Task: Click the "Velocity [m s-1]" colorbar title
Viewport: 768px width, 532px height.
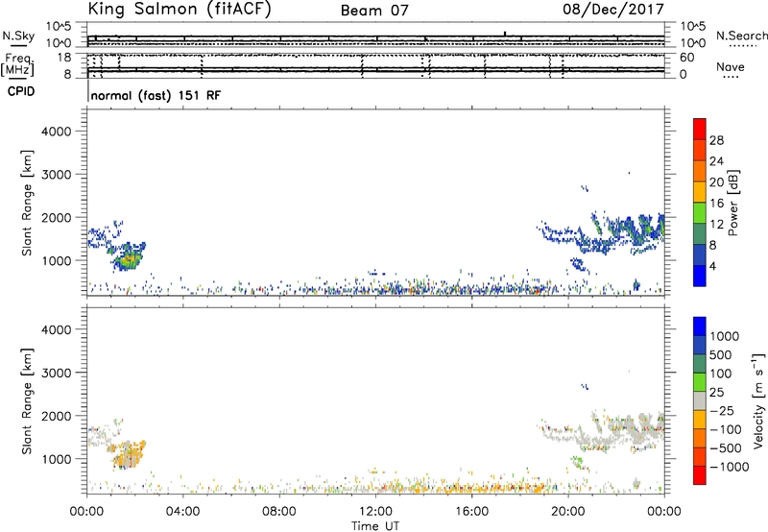Action: [758, 400]
